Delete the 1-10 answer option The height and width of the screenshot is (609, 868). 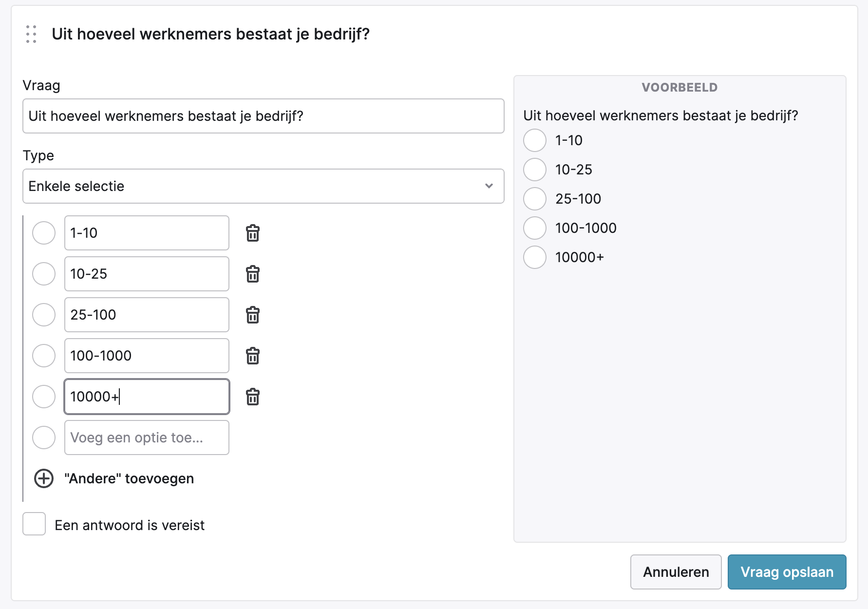click(252, 233)
